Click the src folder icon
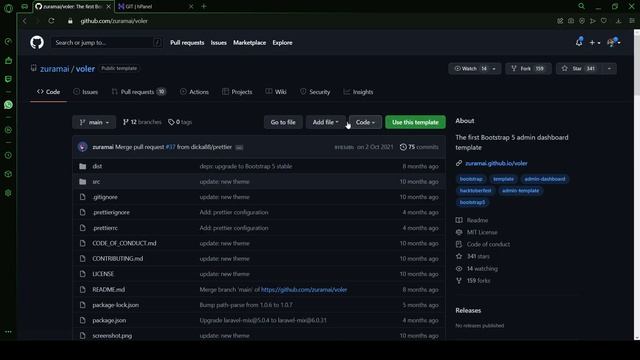This screenshot has height=360, width=640. click(x=82, y=182)
